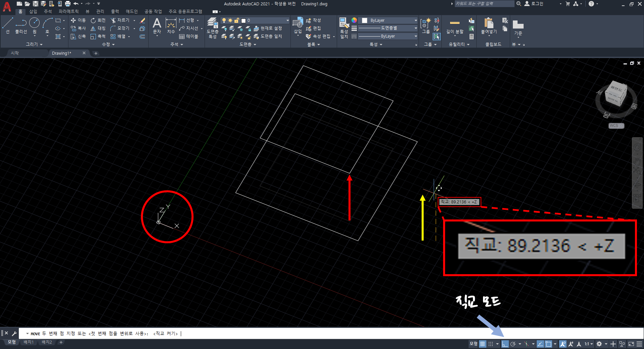Open the Dimension (치수) tool
Image resolution: width=644 pixels, height=349 pixels.
point(171,26)
